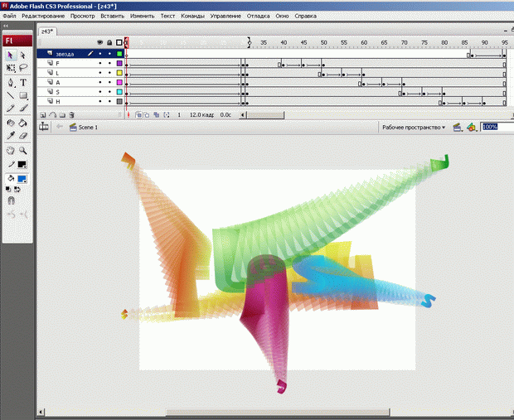The height and width of the screenshot is (420, 514).
Task: Select the Eraser tool
Action: coord(23,135)
